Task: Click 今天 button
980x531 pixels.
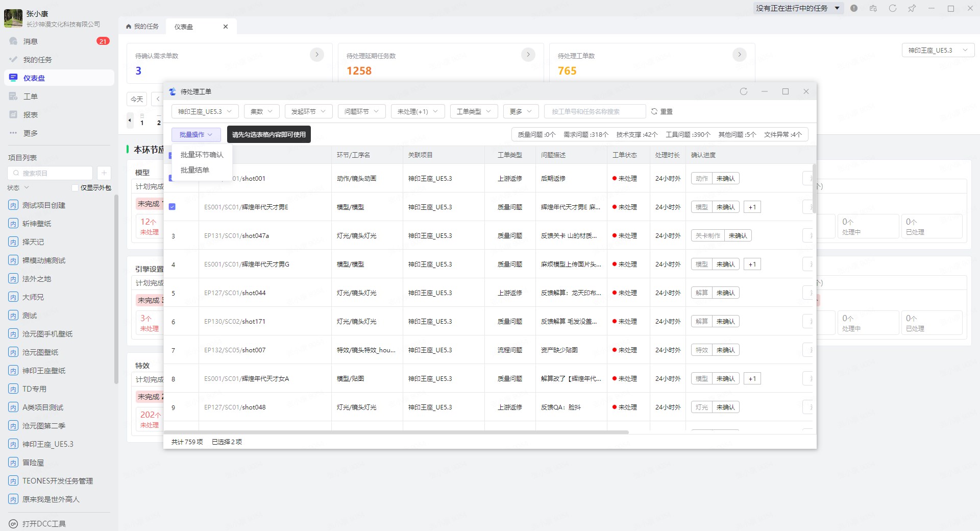Action: click(x=137, y=99)
